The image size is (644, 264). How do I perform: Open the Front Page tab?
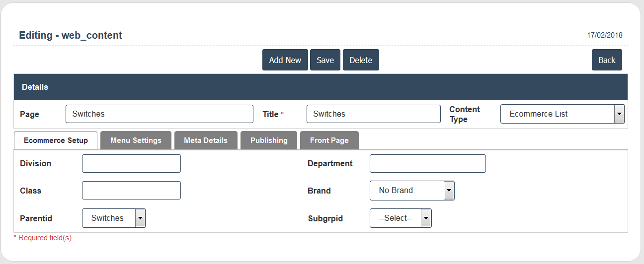click(329, 140)
